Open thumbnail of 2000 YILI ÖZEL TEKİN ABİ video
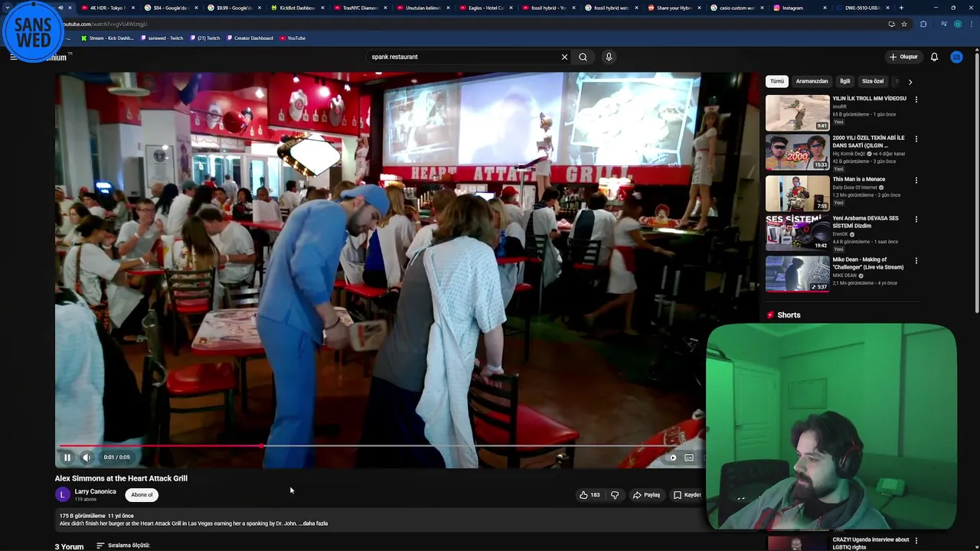980x551 pixels. (x=797, y=152)
